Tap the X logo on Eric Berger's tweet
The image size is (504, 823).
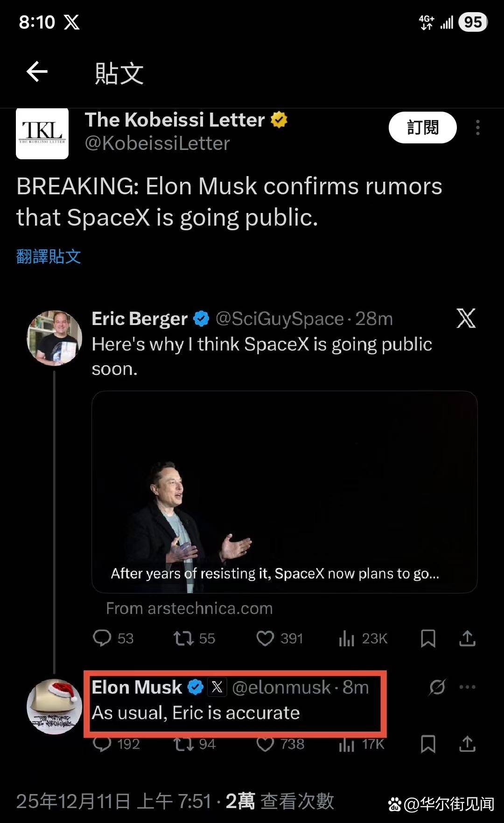466,319
